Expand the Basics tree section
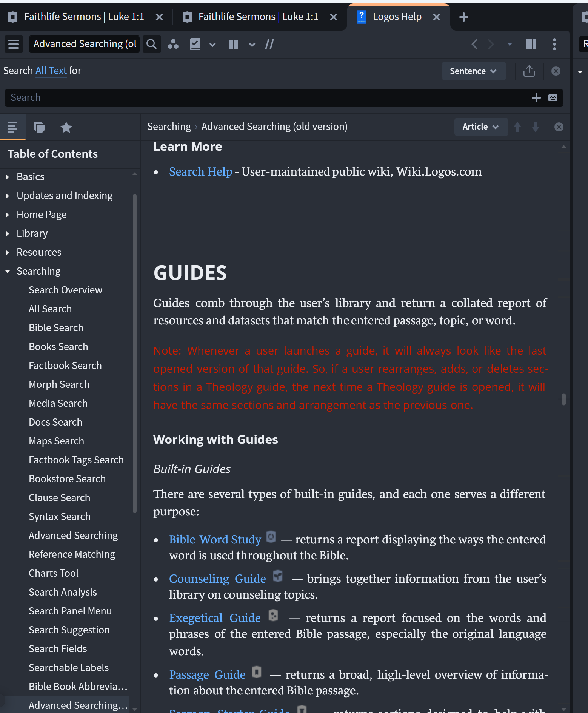Image resolution: width=588 pixels, height=713 pixels. (8, 177)
